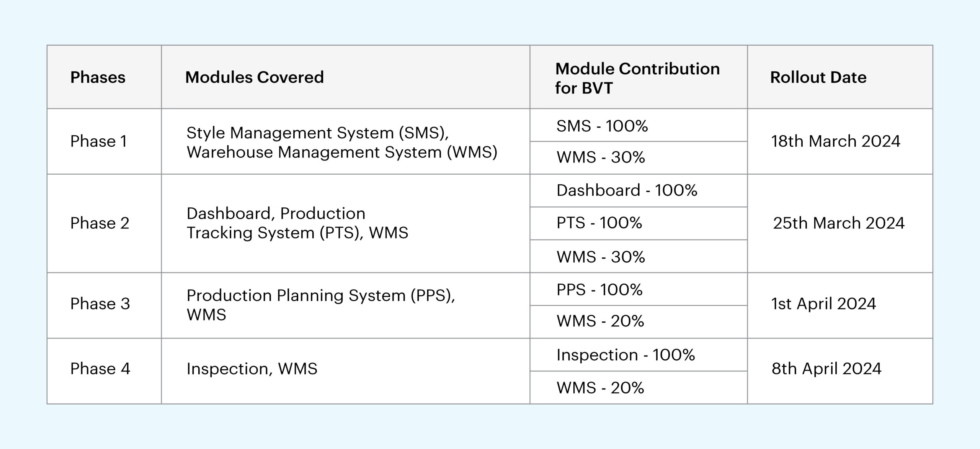Click the Phase 2 cell

100,223
